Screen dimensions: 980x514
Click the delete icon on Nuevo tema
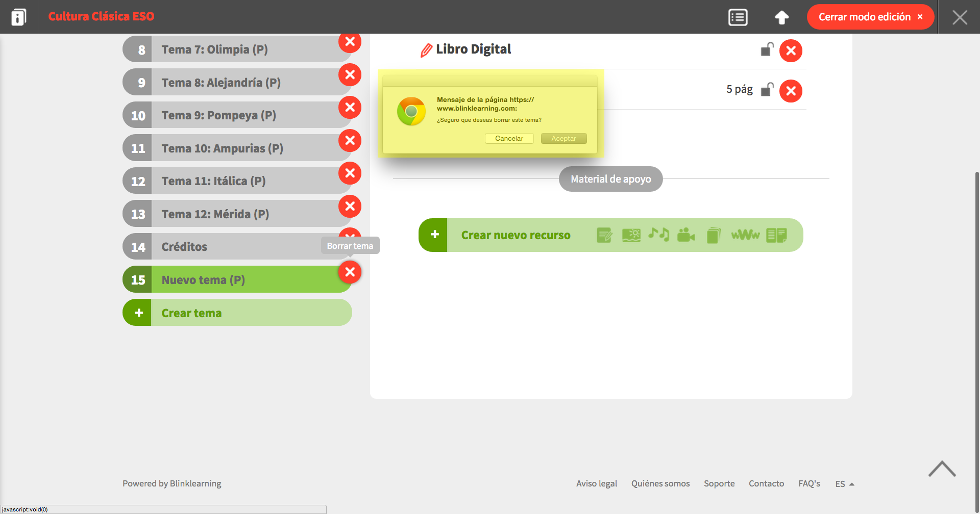click(350, 272)
